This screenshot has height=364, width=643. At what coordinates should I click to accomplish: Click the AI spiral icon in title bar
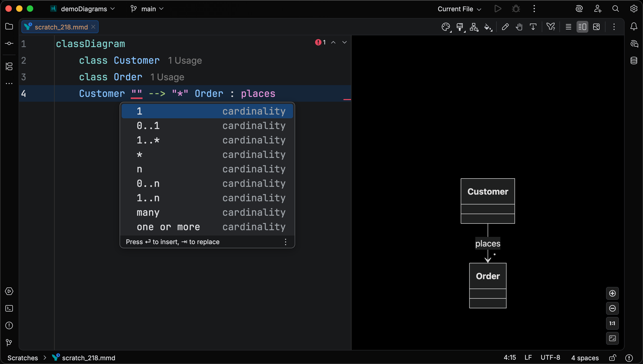point(579,9)
